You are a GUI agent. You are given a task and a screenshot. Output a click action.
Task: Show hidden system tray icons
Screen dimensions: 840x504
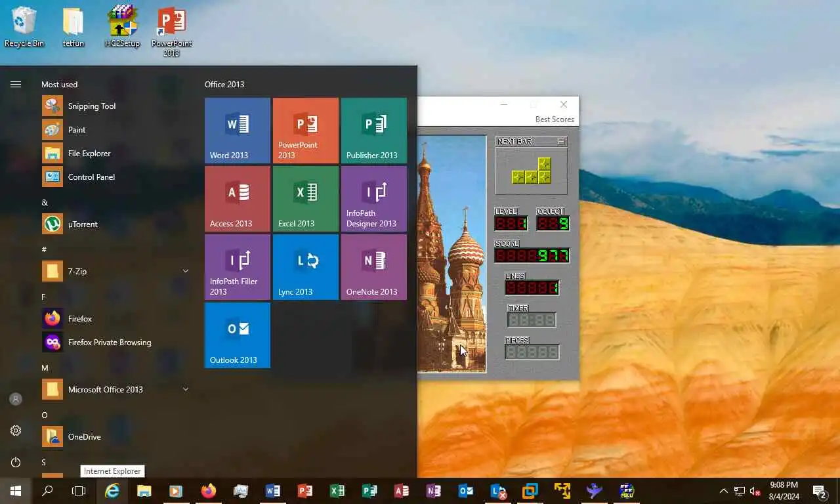723,491
